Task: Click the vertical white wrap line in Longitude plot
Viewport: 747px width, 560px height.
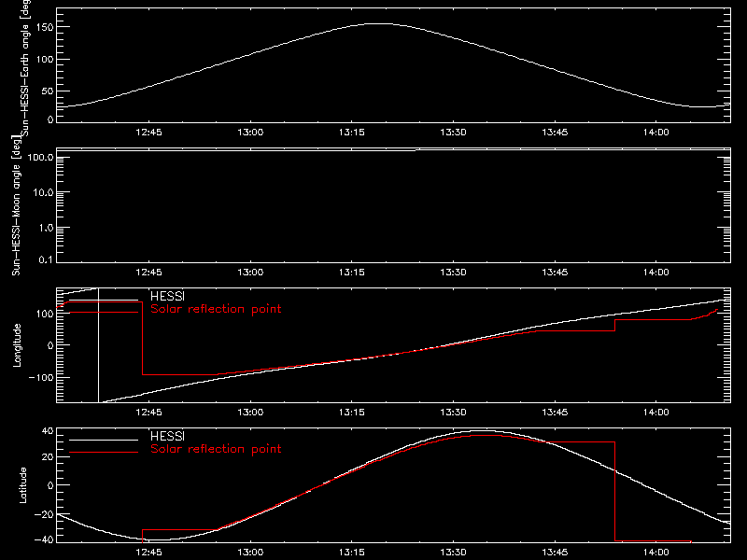Action: 99,345
